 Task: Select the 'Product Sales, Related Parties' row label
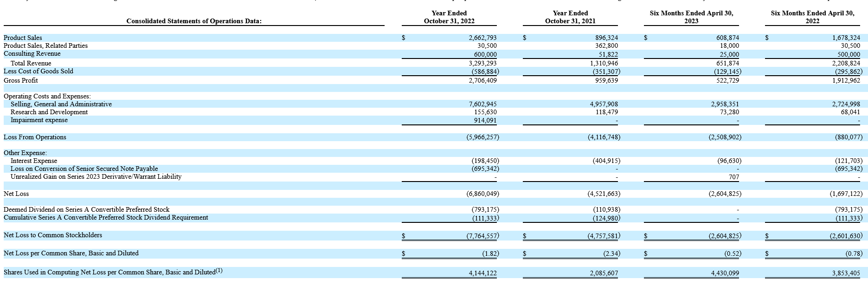tap(45, 45)
